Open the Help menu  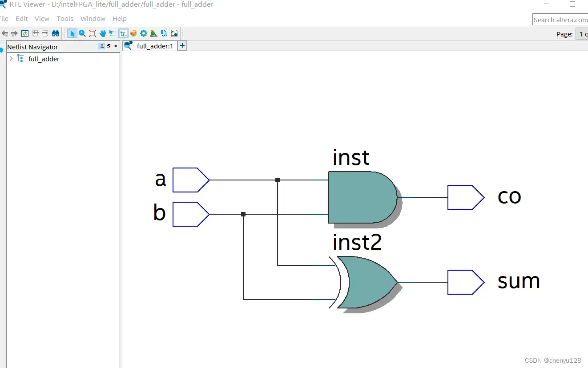point(120,19)
